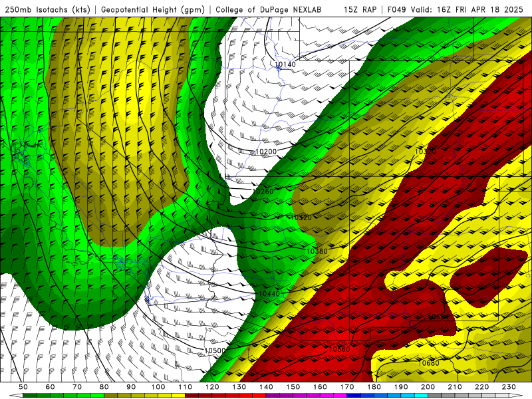Click the 'Geopotential Height (gpm)' title text
Viewport: 532px width, 399px height.
click(x=153, y=9)
